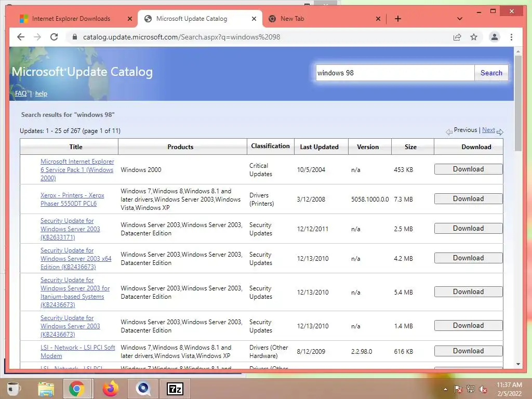
Task: Show hidden system tray icons
Action: (445, 389)
